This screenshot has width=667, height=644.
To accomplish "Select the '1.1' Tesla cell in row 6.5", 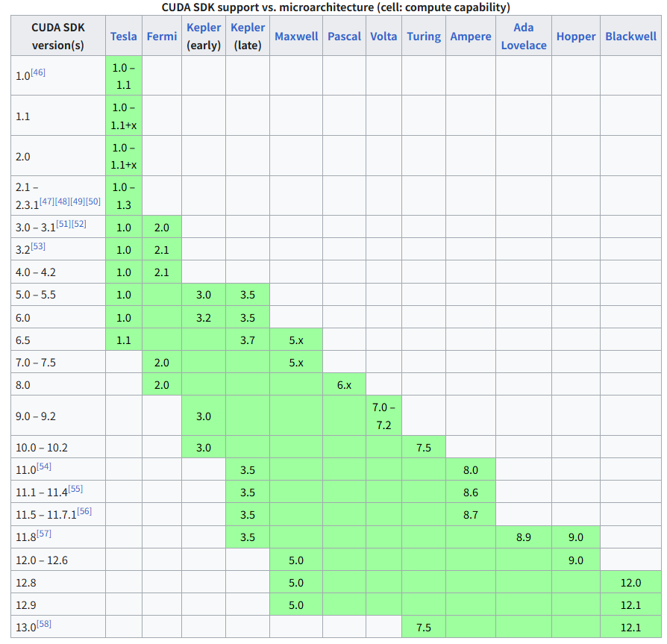I will 124,340.
